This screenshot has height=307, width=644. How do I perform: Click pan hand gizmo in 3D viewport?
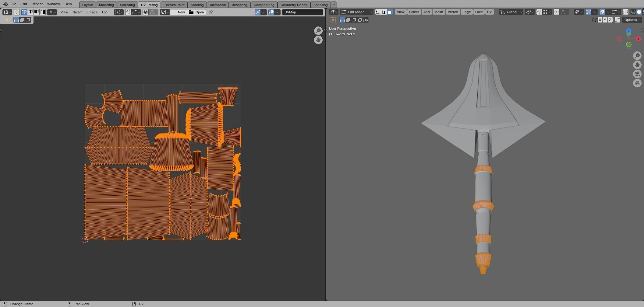pyautogui.click(x=637, y=65)
